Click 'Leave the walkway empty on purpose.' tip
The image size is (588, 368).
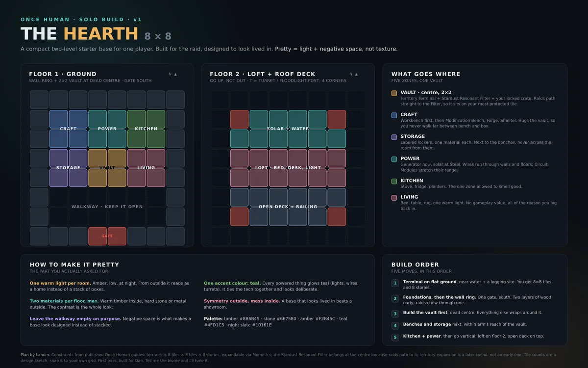coord(75,318)
